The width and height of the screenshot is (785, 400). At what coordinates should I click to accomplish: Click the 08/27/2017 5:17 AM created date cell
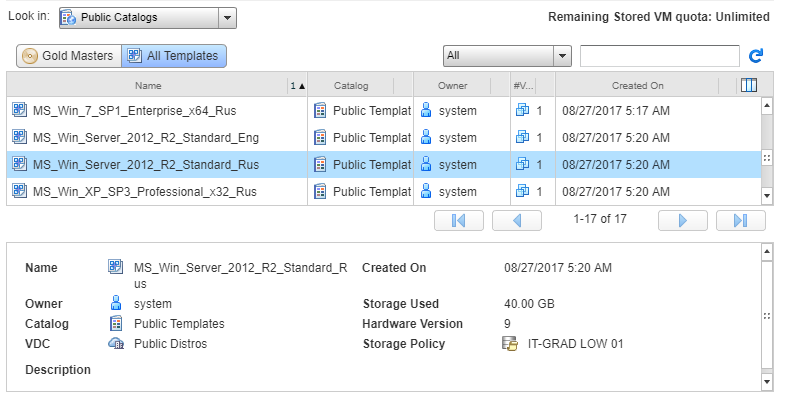[x=616, y=111]
